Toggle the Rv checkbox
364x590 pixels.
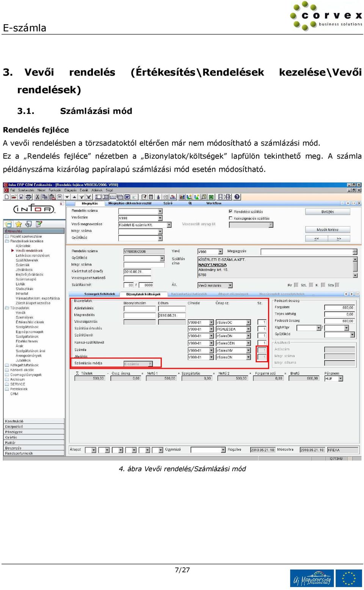click(296, 285)
